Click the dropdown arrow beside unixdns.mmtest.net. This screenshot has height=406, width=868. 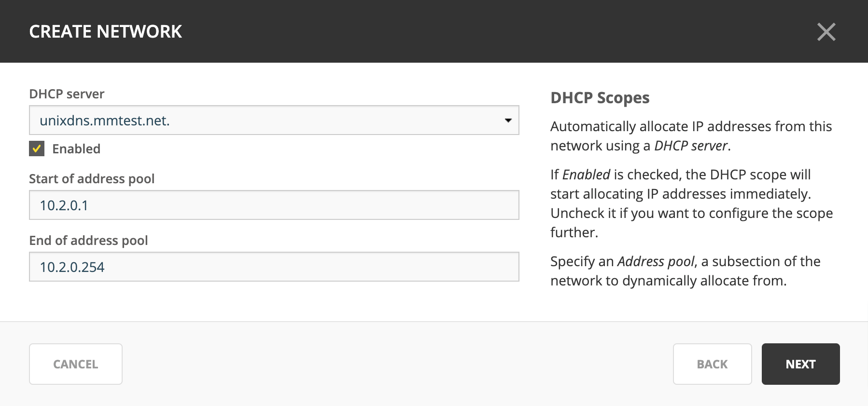[508, 120]
